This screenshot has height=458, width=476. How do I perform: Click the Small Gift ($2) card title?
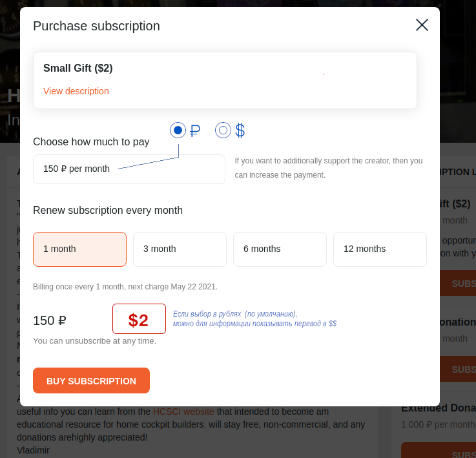coord(78,68)
